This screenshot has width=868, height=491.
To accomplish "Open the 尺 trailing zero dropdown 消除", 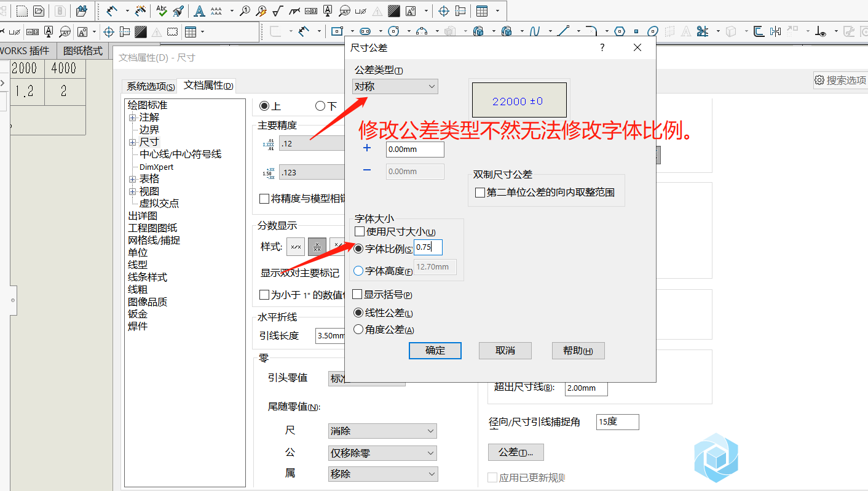I will click(x=383, y=431).
